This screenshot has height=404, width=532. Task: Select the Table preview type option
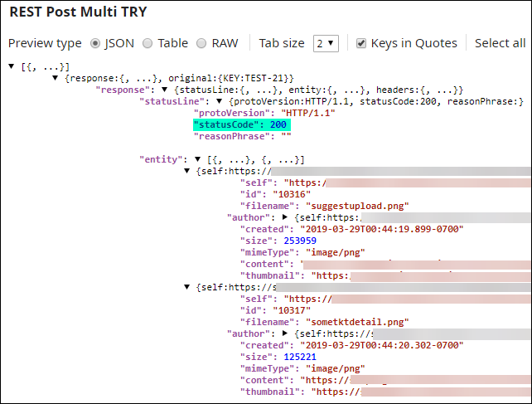pos(148,43)
